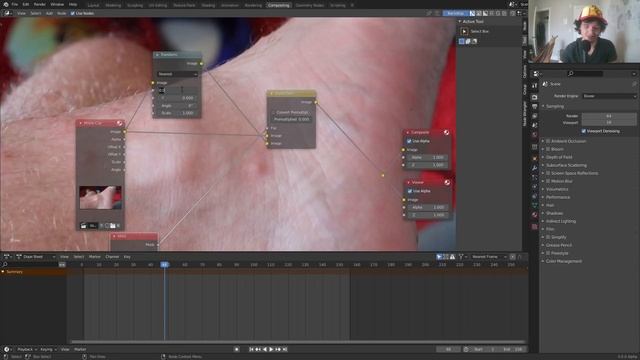This screenshot has height=360, width=640.
Task: Open the Nearest Frame snapping dropdown
Action: (x=489, y=257)
